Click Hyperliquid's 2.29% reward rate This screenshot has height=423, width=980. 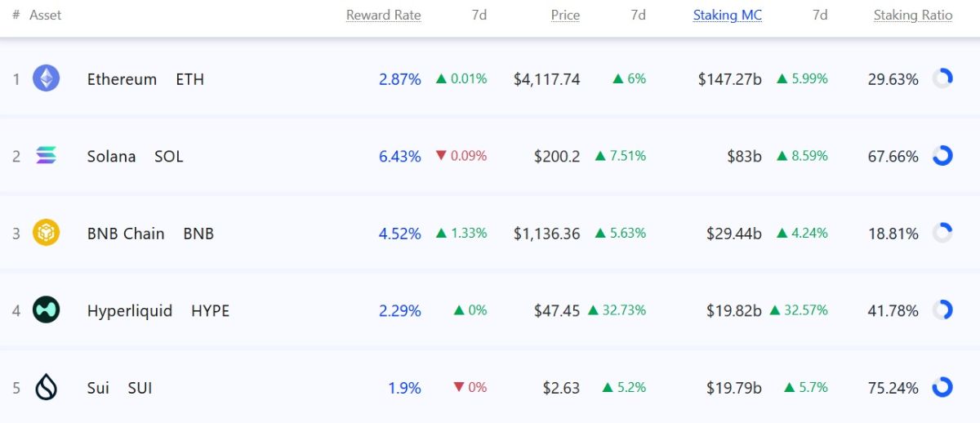point(400,310)
